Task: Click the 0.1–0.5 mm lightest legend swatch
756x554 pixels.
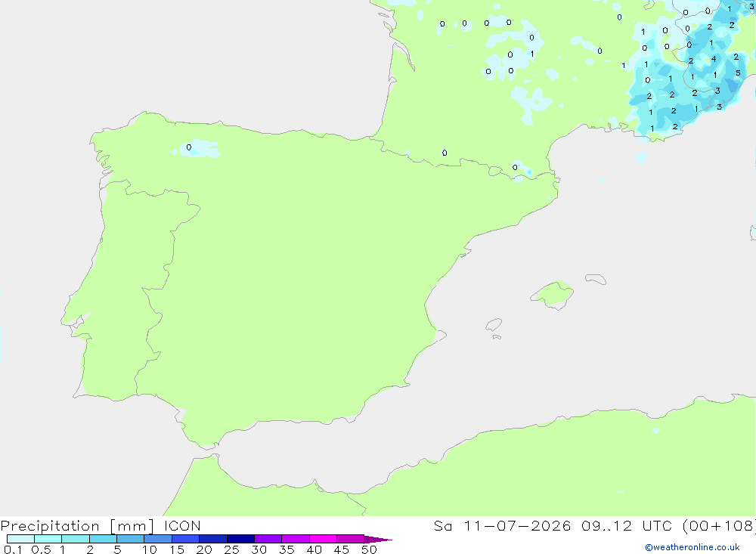Action: point(20,539)
